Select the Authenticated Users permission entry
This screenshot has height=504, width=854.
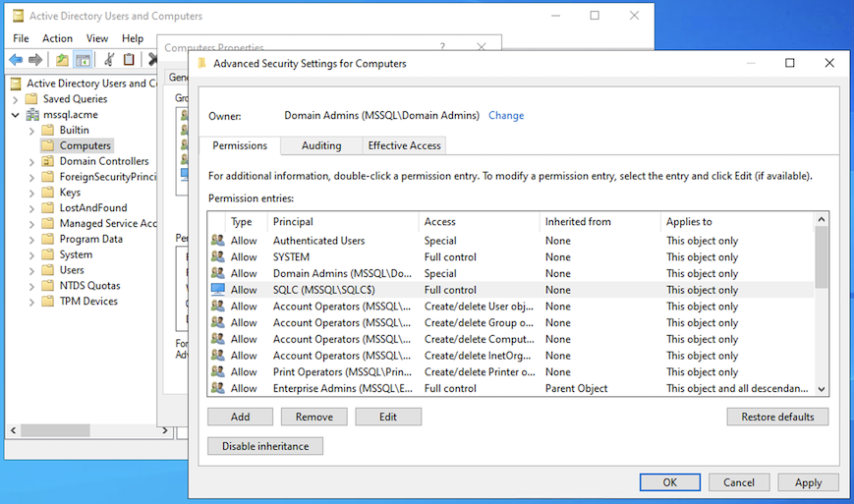[511, 240]
